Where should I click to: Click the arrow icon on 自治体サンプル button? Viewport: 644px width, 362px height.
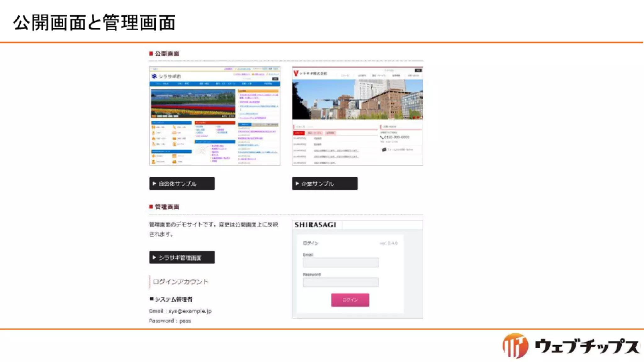[154, 184]
